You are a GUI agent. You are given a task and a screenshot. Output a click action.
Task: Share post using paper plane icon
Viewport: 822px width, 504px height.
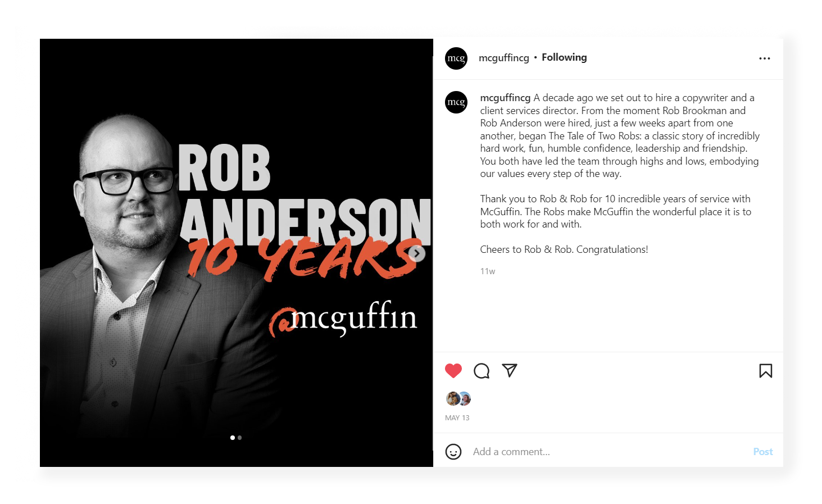pos(510,370)
